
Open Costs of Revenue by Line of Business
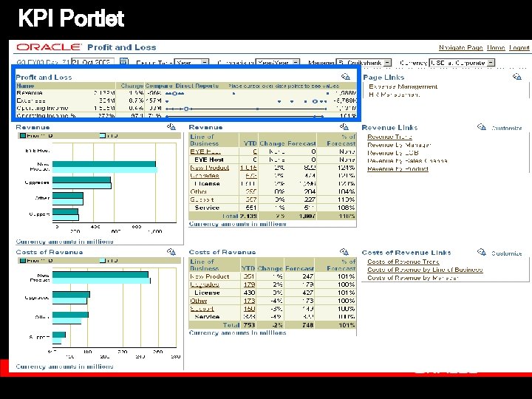pos(425,270)
